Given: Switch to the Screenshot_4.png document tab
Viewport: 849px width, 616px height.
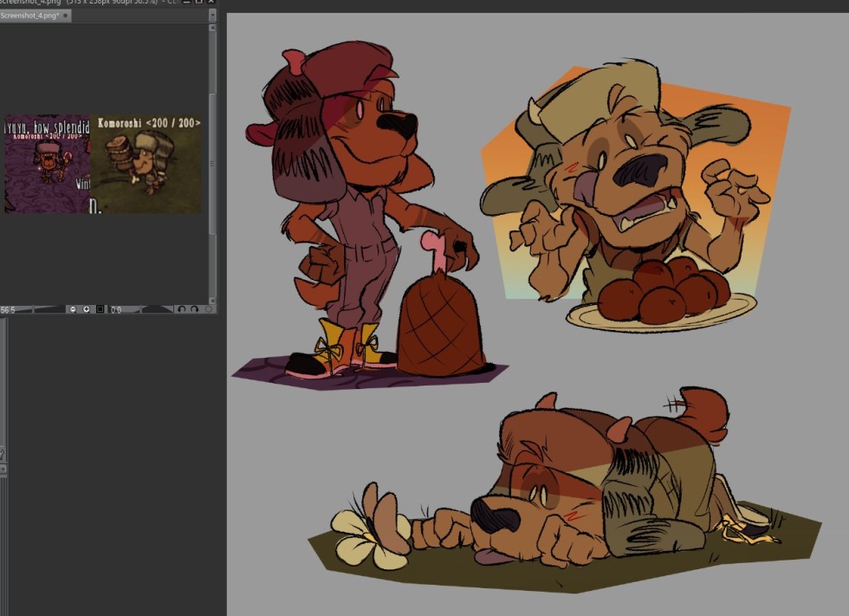Looking at the screenshot, I should [x=29, y=16].
